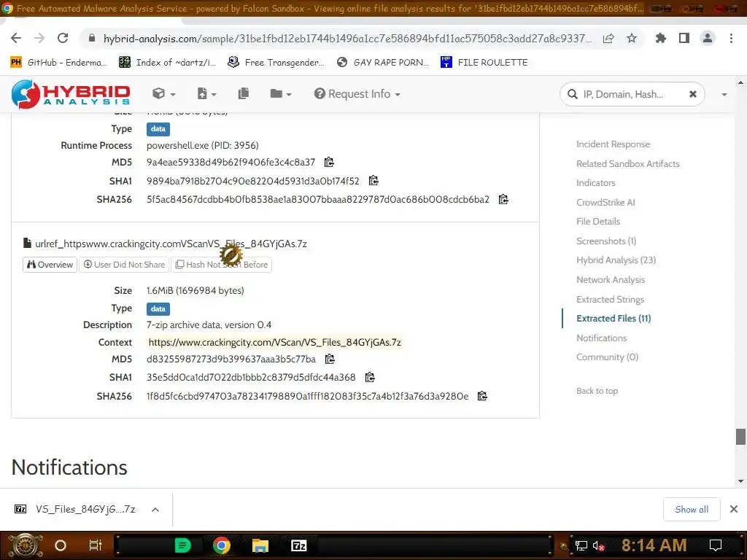Click the scrollbar down arrow
This screenshot has height=560, width=747.
coord(740,481)
